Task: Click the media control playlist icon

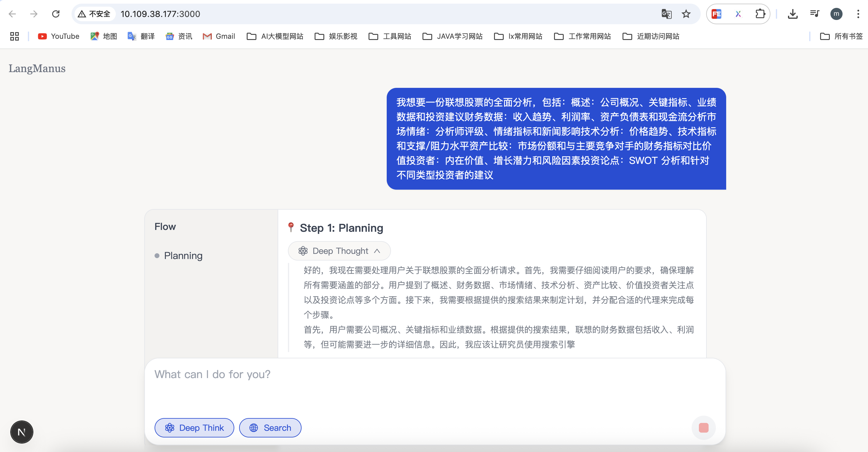Action: click(814, 14)
